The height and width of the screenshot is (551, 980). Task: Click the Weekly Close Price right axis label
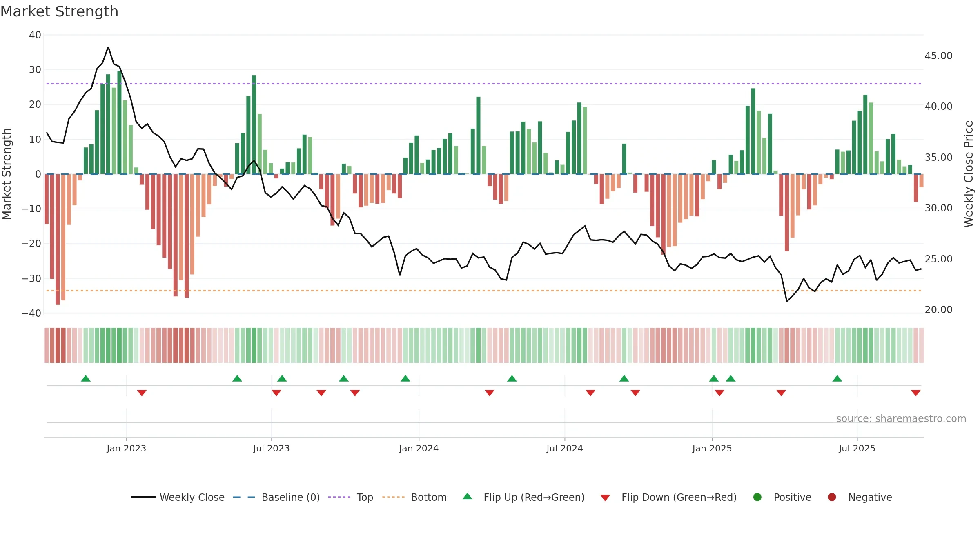[969, 174]
